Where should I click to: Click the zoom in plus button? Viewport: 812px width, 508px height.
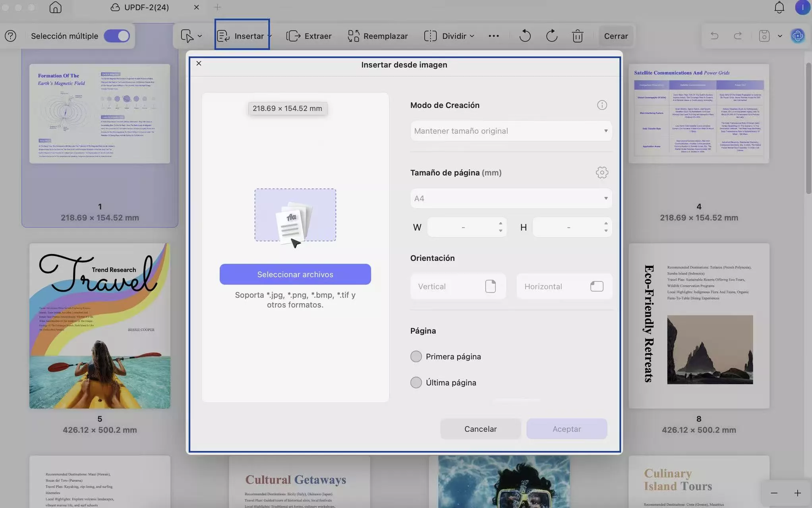point(797,493)
